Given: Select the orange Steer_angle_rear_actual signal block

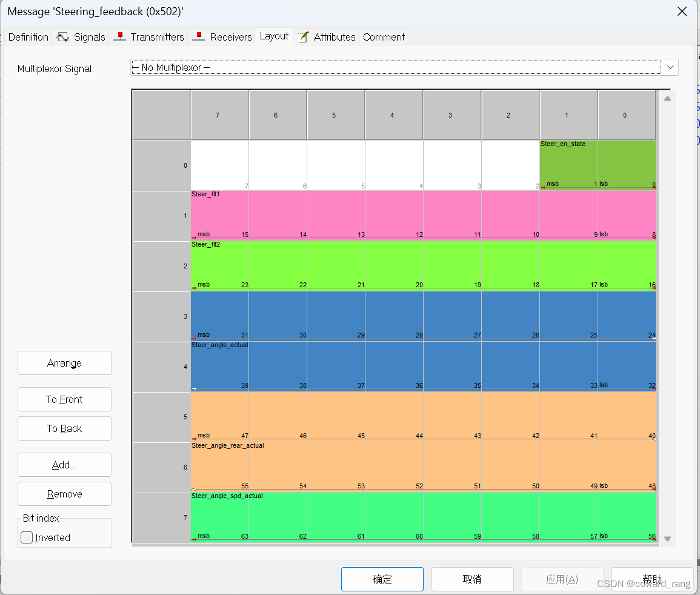Looking at the screenshot, I should [x=423, y=442].
